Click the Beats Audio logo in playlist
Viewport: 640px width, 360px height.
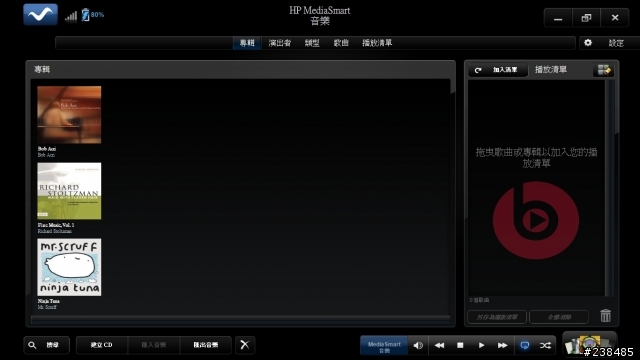(536, 220)
